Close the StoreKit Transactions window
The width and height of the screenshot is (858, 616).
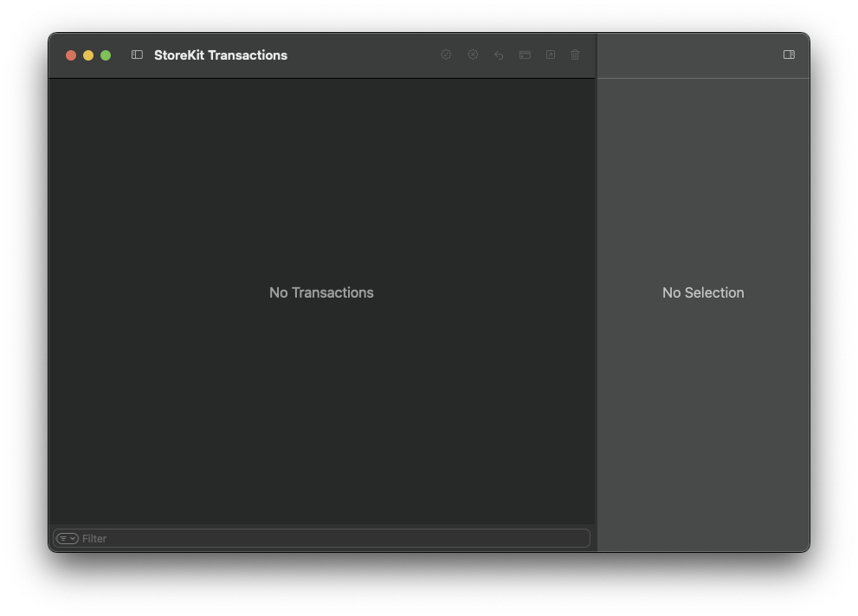[71, 55]
